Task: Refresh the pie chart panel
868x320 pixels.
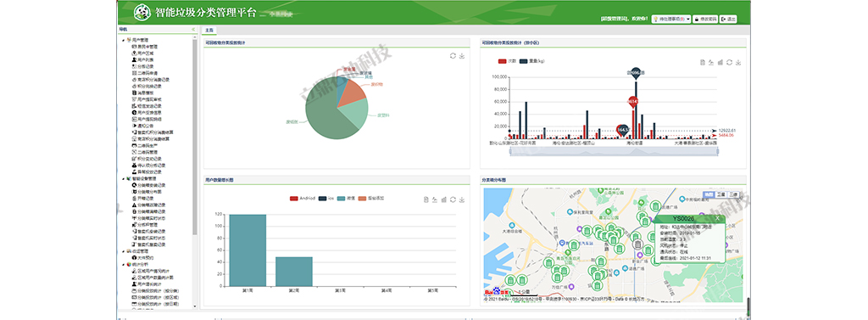Action: [x=453, y=55]
